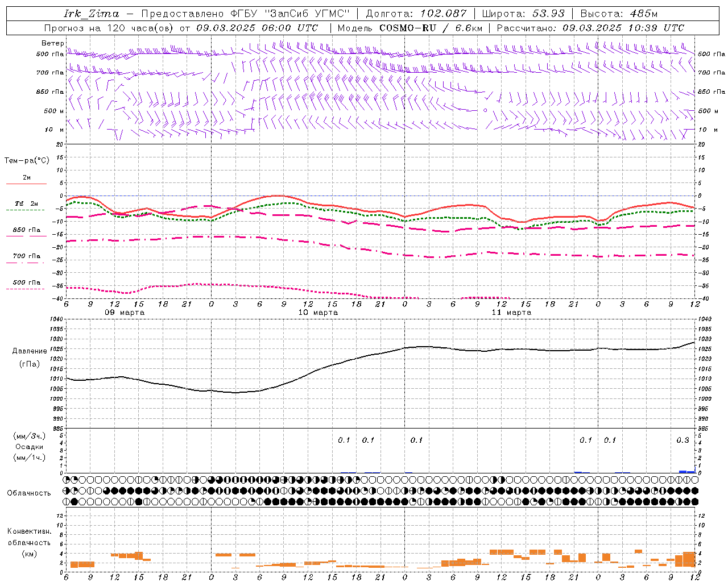The height and width of the screenshot is (582, 728).
Task: Click the Осадки precipitation label
Action: (x=30, y=447)
